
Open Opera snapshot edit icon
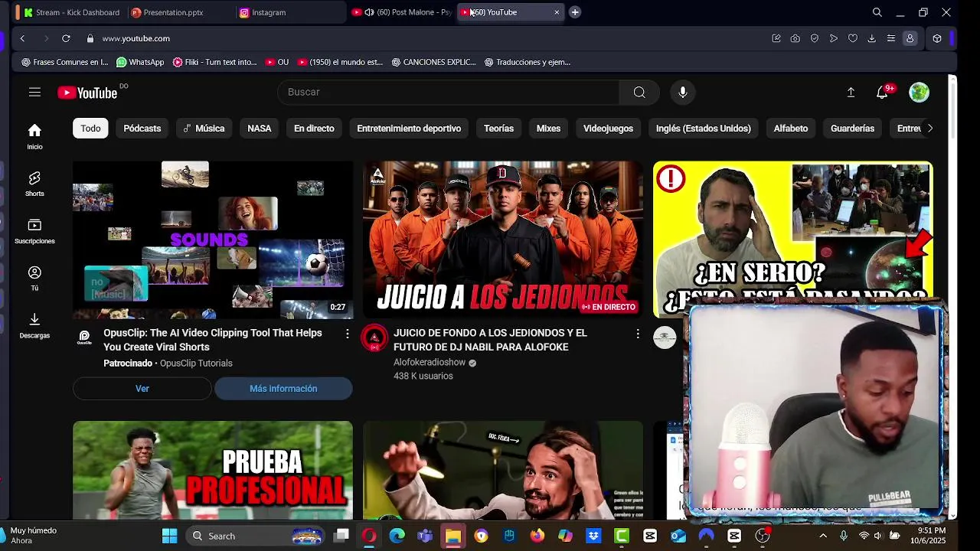(x=776, y=38)
